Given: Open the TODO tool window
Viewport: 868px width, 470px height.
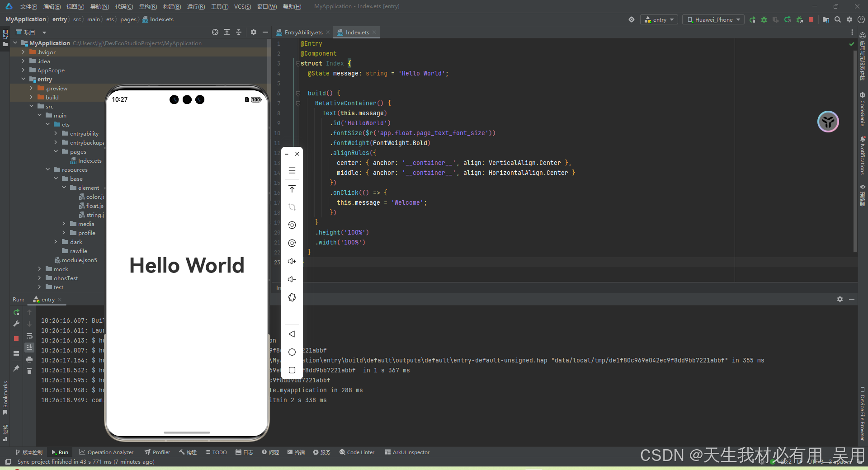Looking at the screenshot, I should (216, 452).
